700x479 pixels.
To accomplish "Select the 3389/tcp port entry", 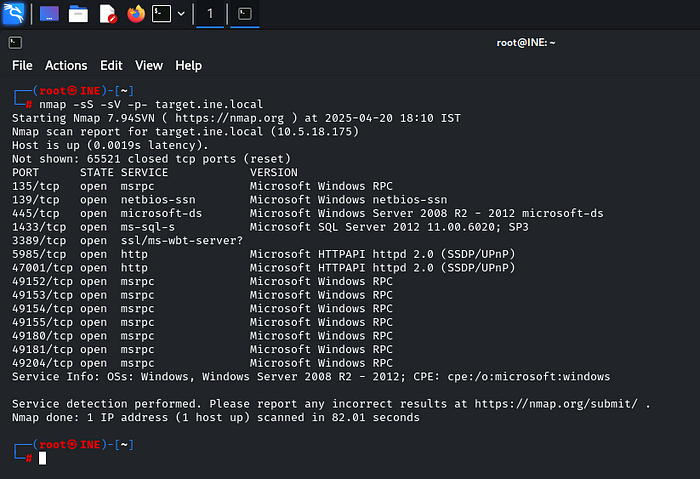I will click(39, 241).
